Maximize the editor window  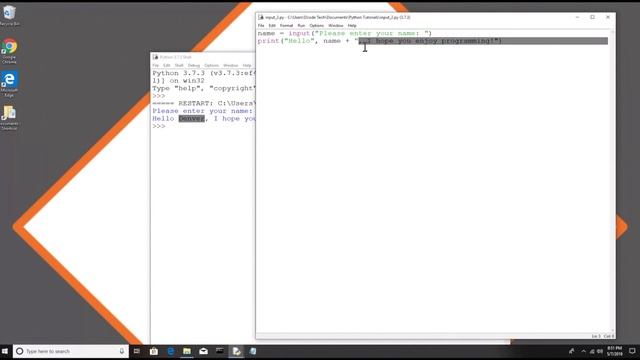[592, 17]
